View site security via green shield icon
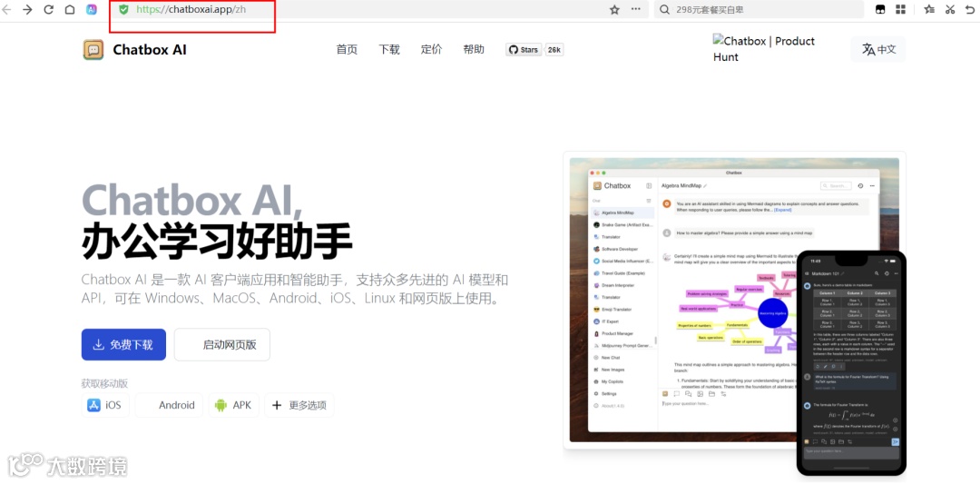This screenshot has height=484, width=980. pos(123,9)
